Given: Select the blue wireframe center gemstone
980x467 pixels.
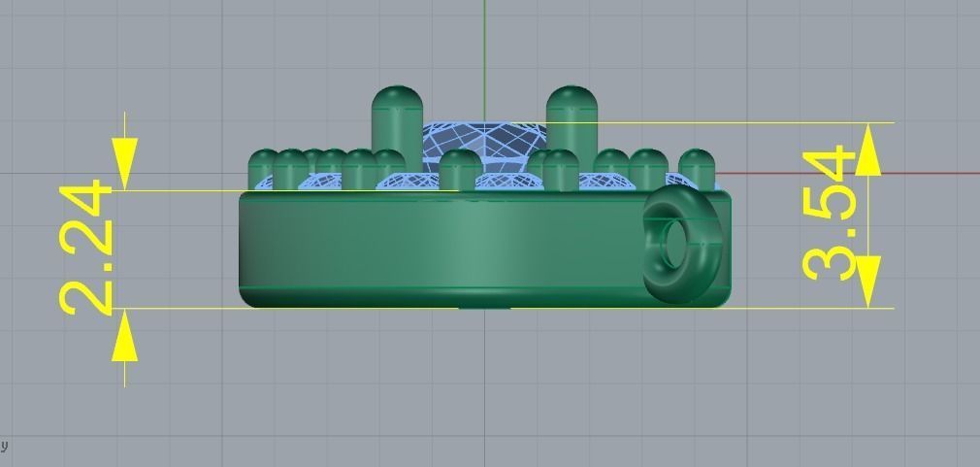Looking at the screenshot, I should pos(484,147).
